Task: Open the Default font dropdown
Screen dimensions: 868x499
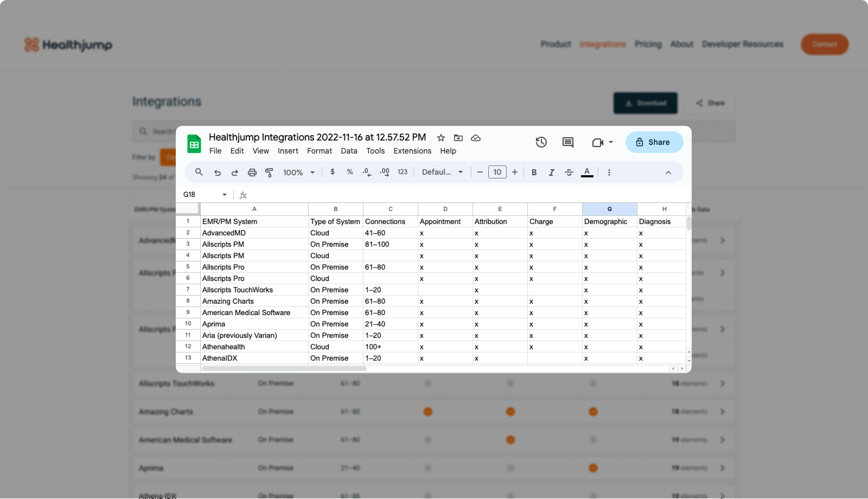Action: tap(442, 172)
